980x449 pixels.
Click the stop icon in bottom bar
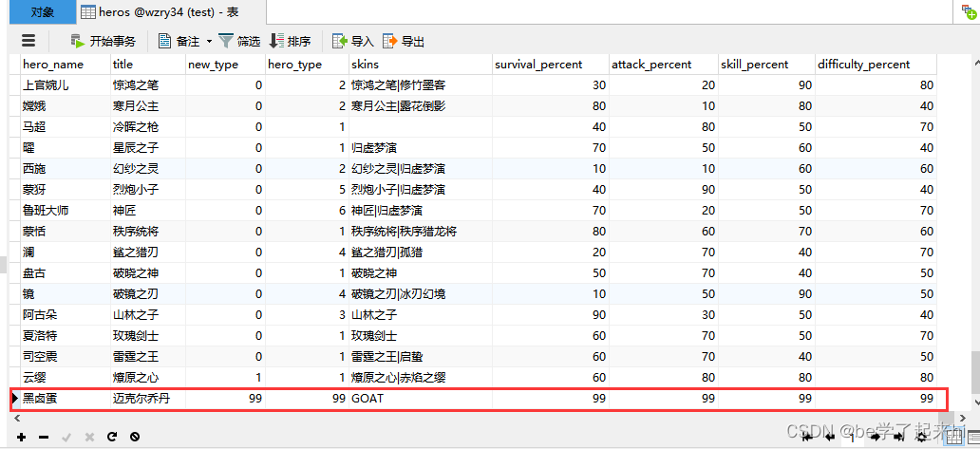pos(135,438)
